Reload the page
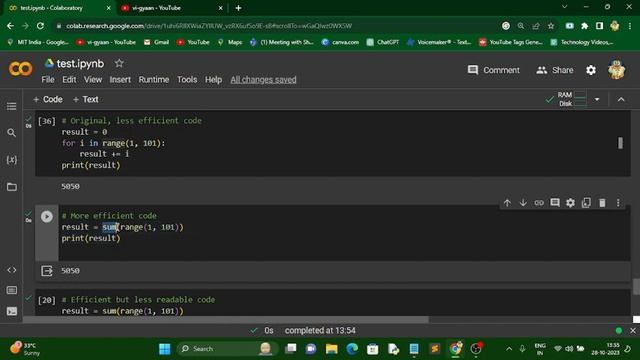This screenshot has width=640, height=360. (40, 26)
